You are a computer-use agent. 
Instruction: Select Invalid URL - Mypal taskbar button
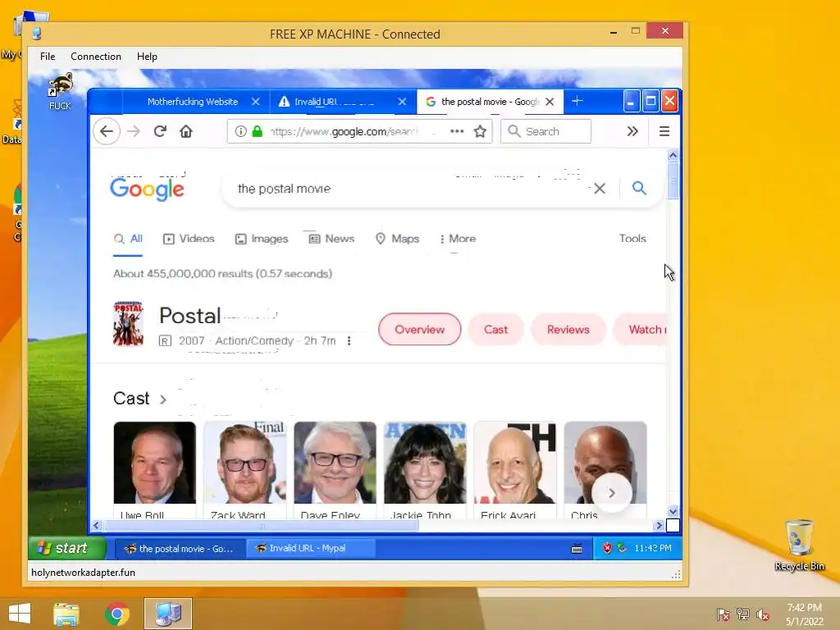tap(311, 549)
